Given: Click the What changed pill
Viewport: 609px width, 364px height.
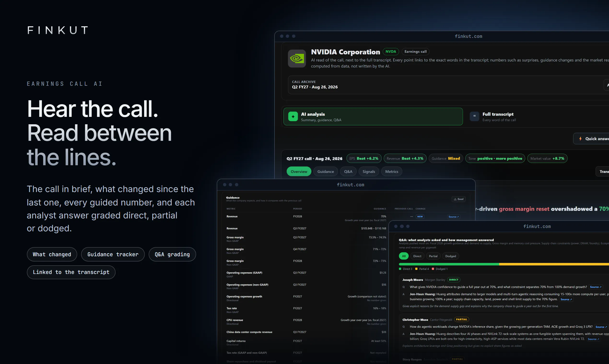Looking at the screenshot, I should click(52, 254).
